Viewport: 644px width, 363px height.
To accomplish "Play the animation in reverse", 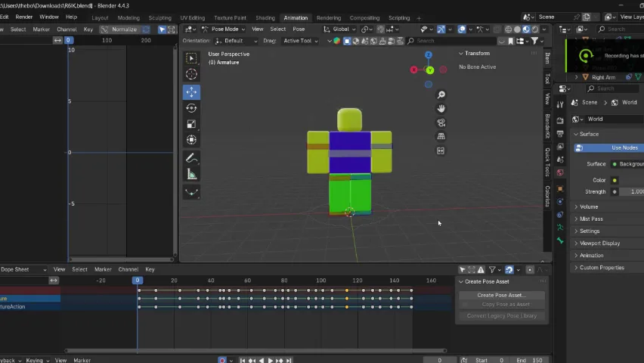I will coord(262,360).
